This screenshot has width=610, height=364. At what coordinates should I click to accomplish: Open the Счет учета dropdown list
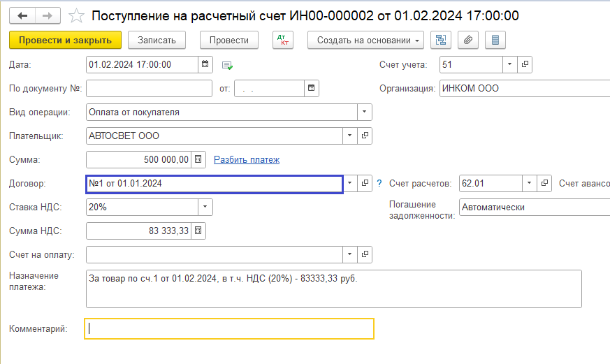point(510,65)
